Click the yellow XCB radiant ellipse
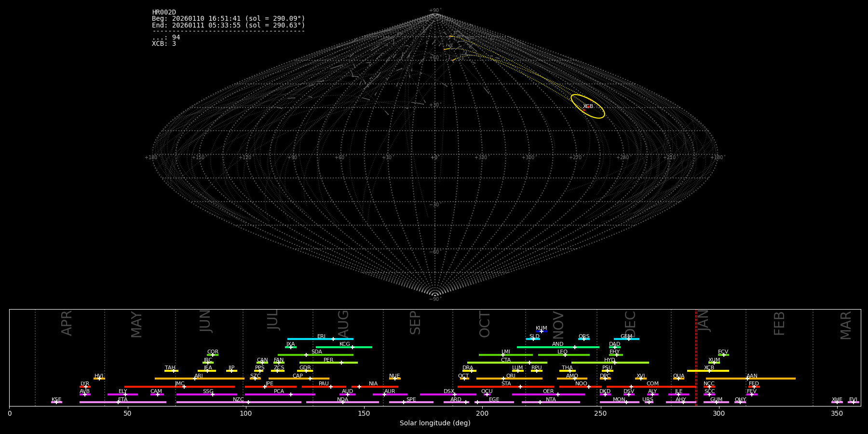The width and height of the screenshot is (868, 434). point(587,106)
